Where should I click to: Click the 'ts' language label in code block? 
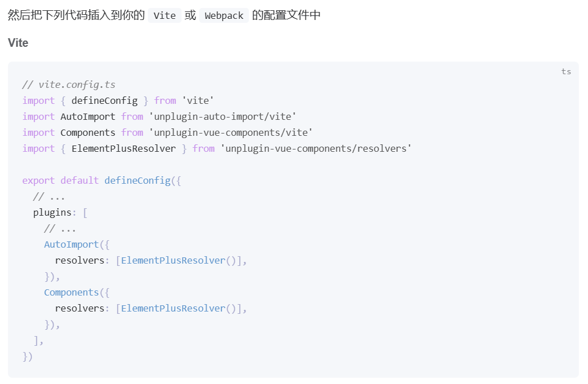pos(566,72)
